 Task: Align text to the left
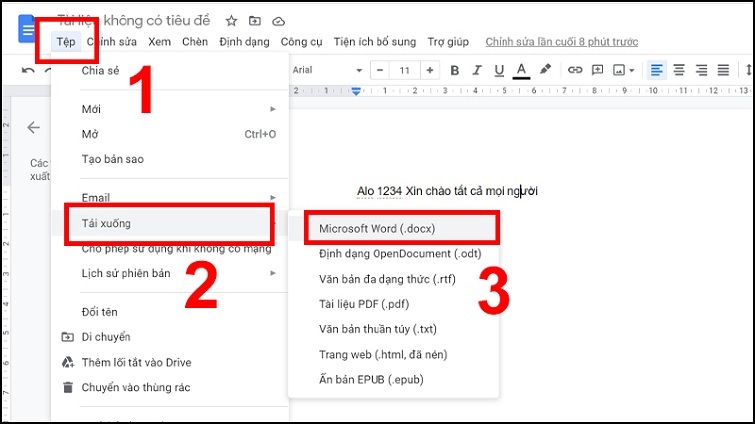pyautogui.click(x=656, y=70)
